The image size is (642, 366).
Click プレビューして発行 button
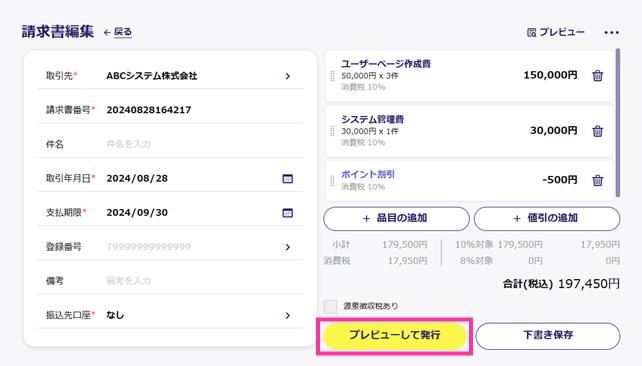(395, 335)
